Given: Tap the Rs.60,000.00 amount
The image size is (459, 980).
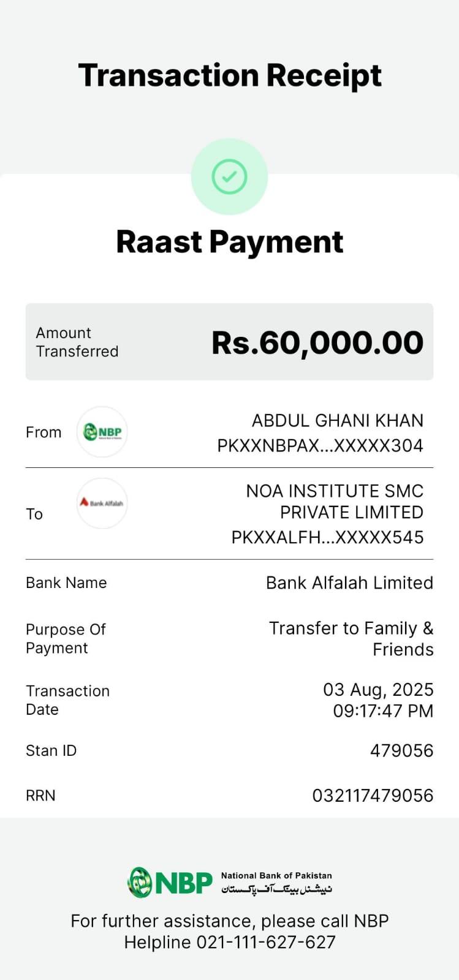Looking at the screenshot, I should pos(317,342).
